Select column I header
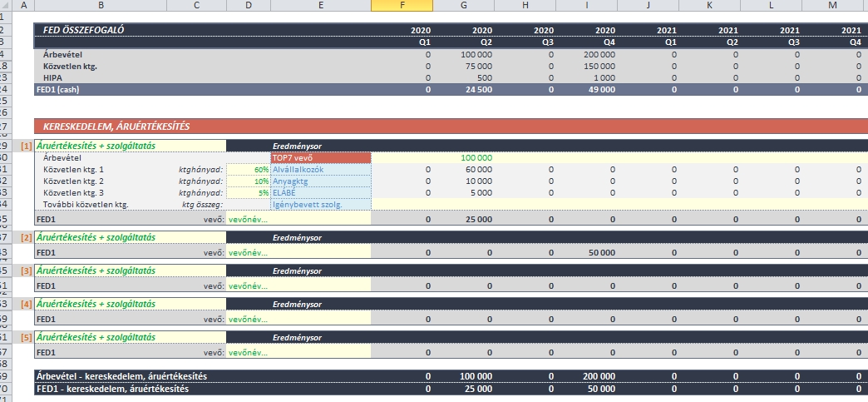Screen dimensions: 868x402 (x=586, y=6)
